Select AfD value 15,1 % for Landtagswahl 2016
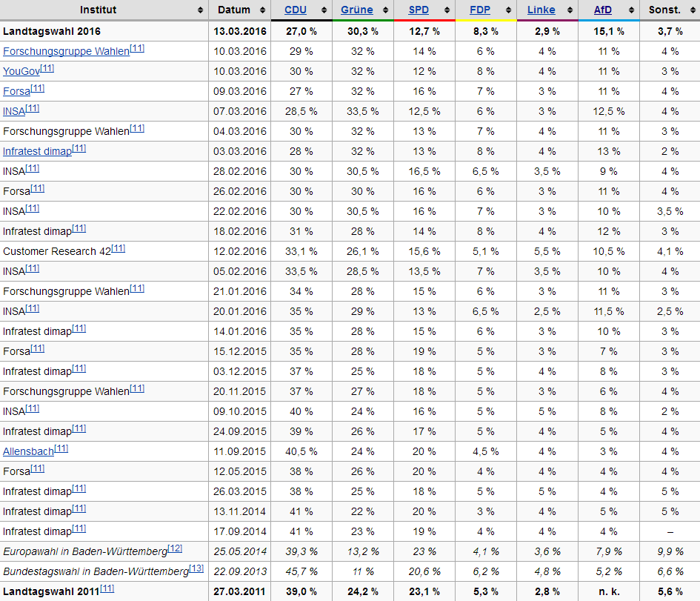This screenshot has width=700, height=601. coord(609,32)
